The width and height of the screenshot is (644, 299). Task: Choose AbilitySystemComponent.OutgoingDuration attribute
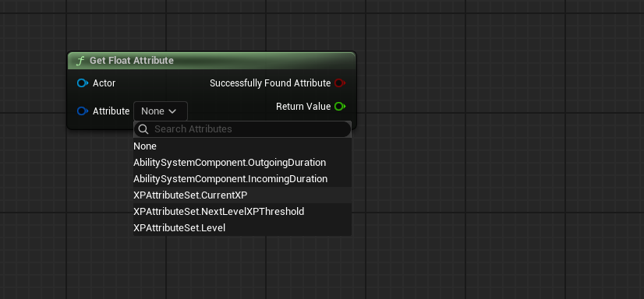tap(242, 163)
